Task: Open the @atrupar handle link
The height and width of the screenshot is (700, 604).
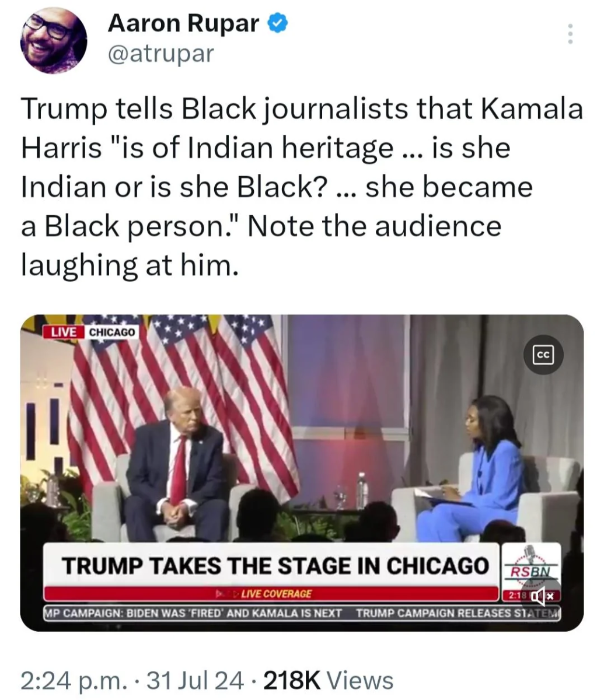Action: (x=161, y=54)
